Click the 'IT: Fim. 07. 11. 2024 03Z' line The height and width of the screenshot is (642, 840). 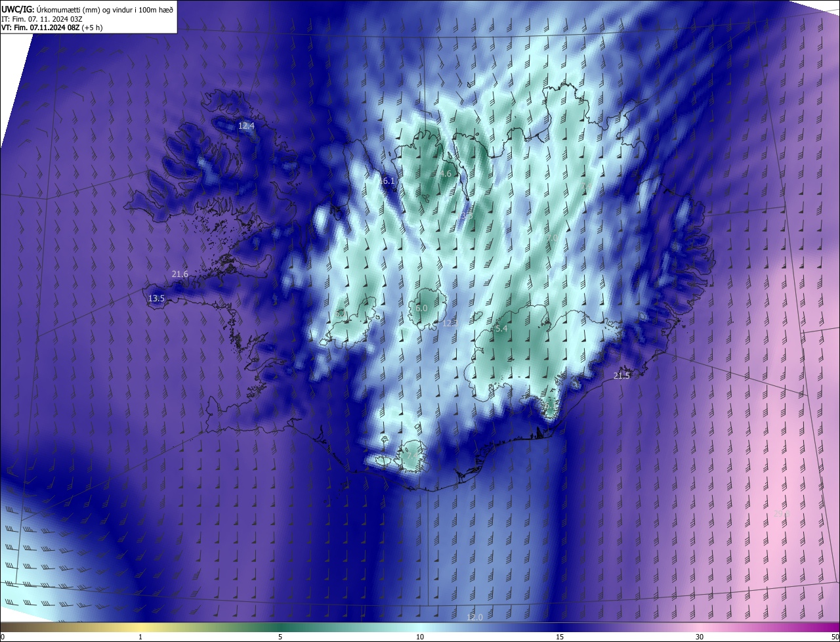click(x=41, y=18)
